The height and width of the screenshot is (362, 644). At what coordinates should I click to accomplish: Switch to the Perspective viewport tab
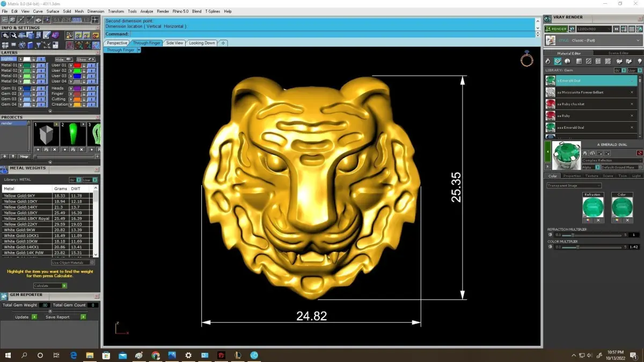coord(116,43)
